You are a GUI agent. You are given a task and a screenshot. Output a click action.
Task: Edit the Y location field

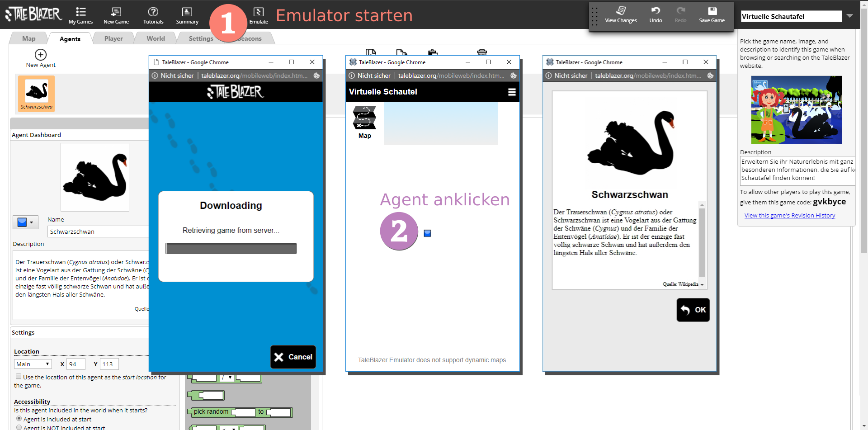click(x=109, y=364)
